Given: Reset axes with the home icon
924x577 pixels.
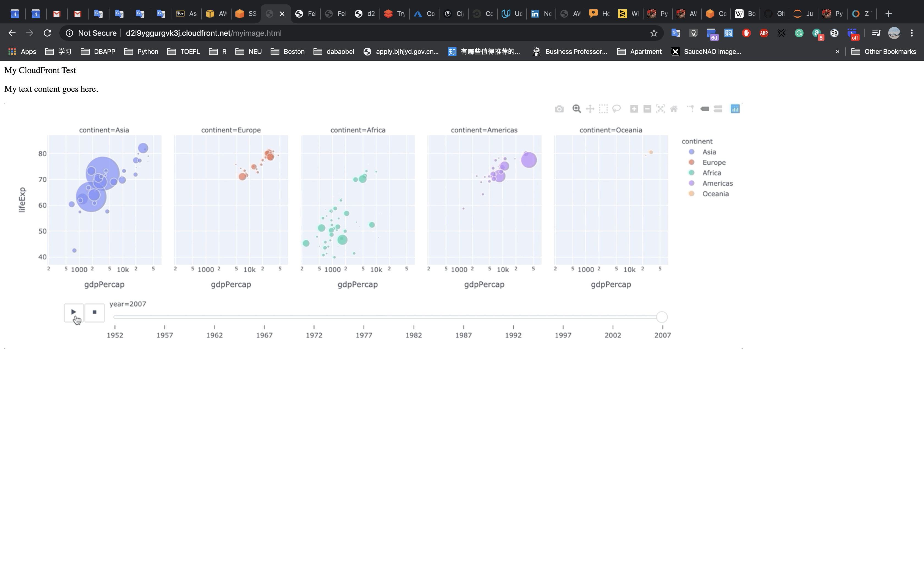Looking at the screenshot, I should pyautogui.click(x=674, y=109).
